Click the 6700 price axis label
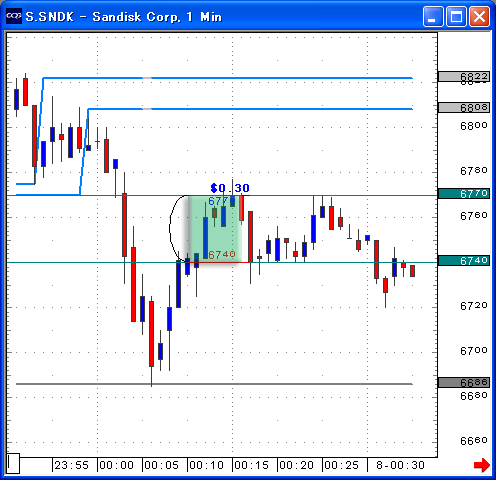 [474, 351]
